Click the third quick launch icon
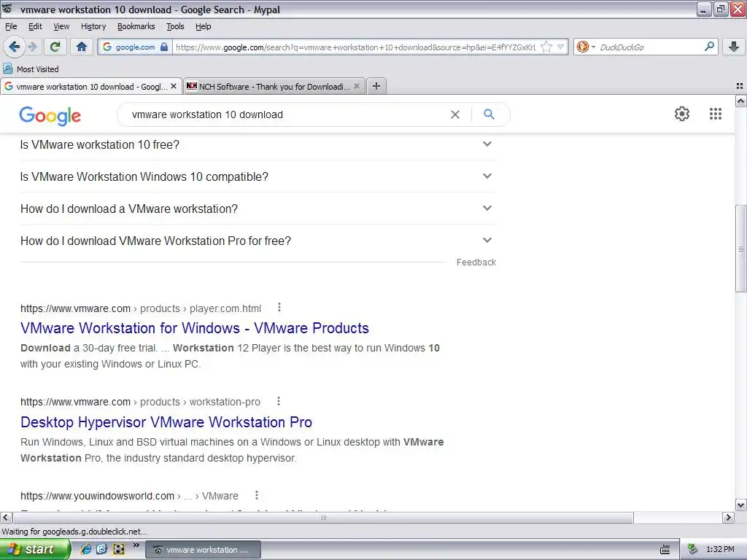 [x=119, y=549]
